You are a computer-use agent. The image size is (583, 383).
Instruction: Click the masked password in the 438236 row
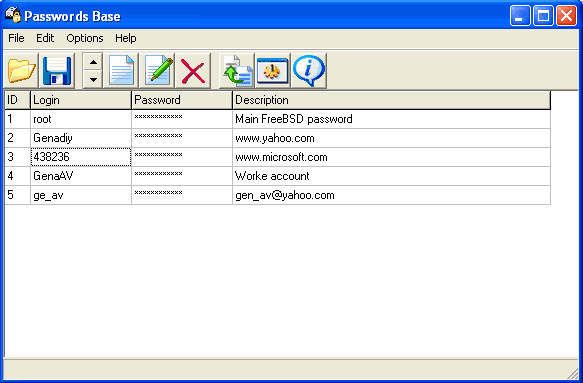pyautogui.click(x=182, y=157)
